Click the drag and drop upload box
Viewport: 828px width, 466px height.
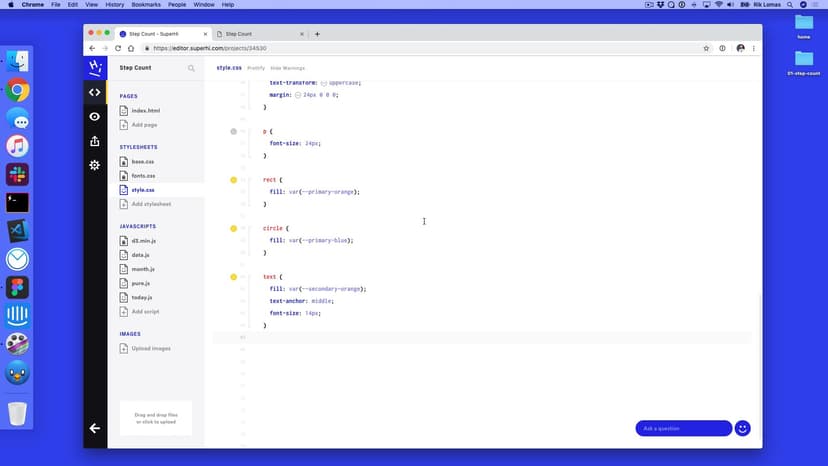[156, 418]
